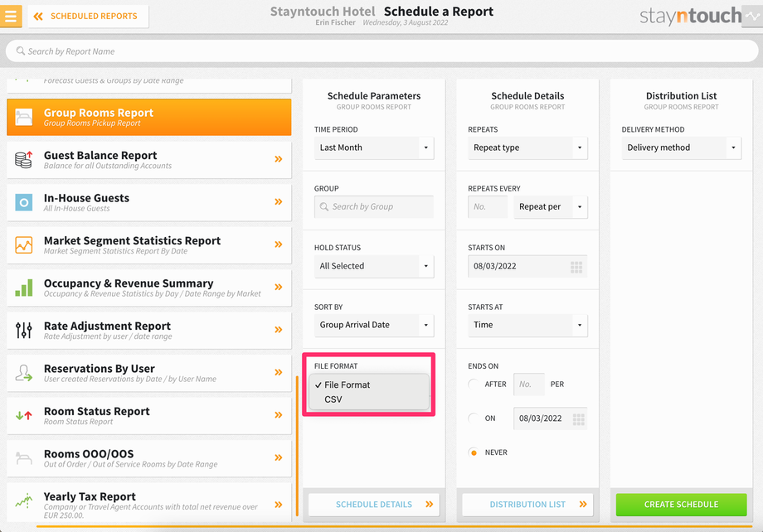Click the Search by Group magnifier icon
The height and width of the screenshot is (532, 763).
(x=324, y=206)
